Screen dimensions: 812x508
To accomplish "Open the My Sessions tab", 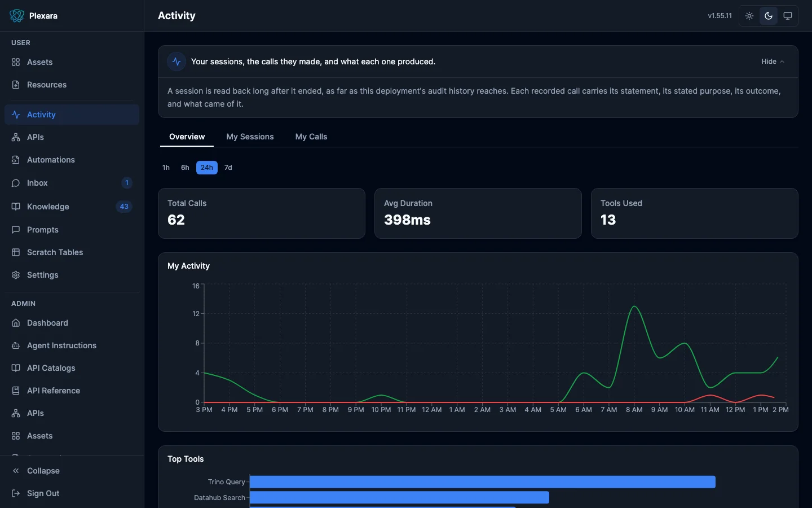I will pyautogui.click(x=250, y=137).
